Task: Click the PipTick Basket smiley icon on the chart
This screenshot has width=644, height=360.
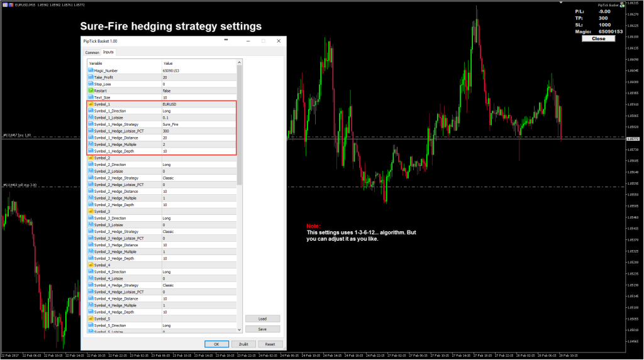Action: tap(622, 5)
